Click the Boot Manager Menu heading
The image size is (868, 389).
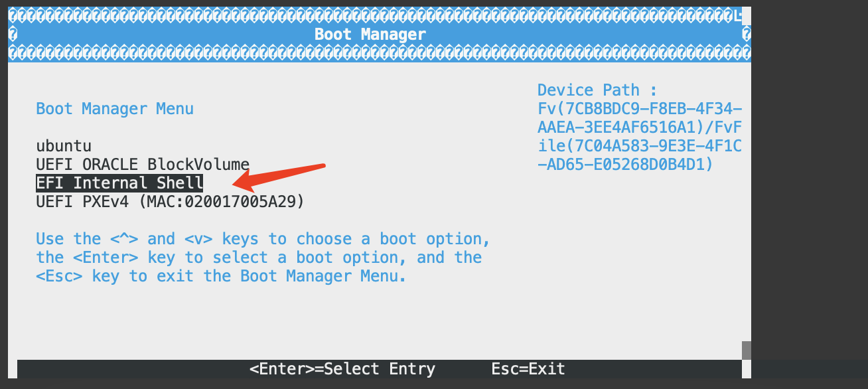coord(115,109)
